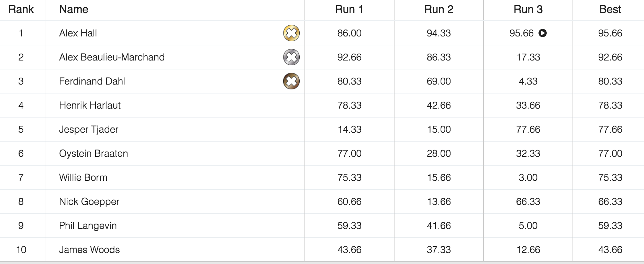Screen dimensions: 644x264
Task: Click Alex Beaulieu-Marchand's Run 1 score 92.66
Action: (349, 57)
